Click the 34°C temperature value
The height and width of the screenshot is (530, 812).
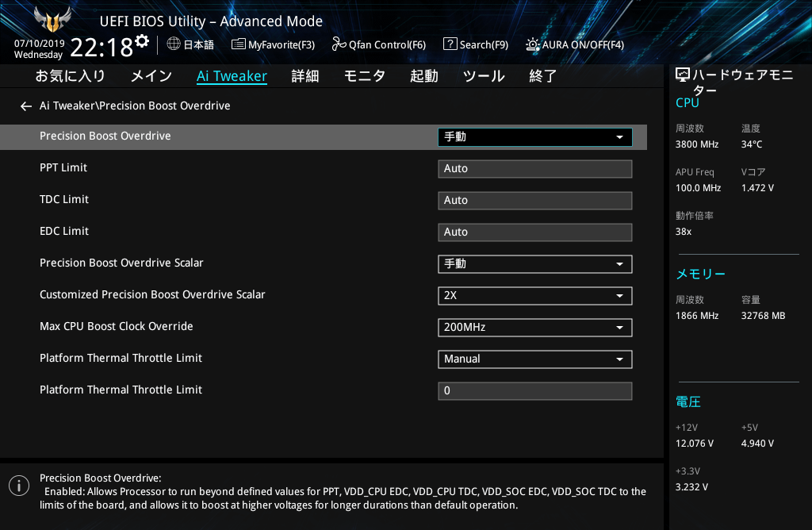click(x=752, y=144)
